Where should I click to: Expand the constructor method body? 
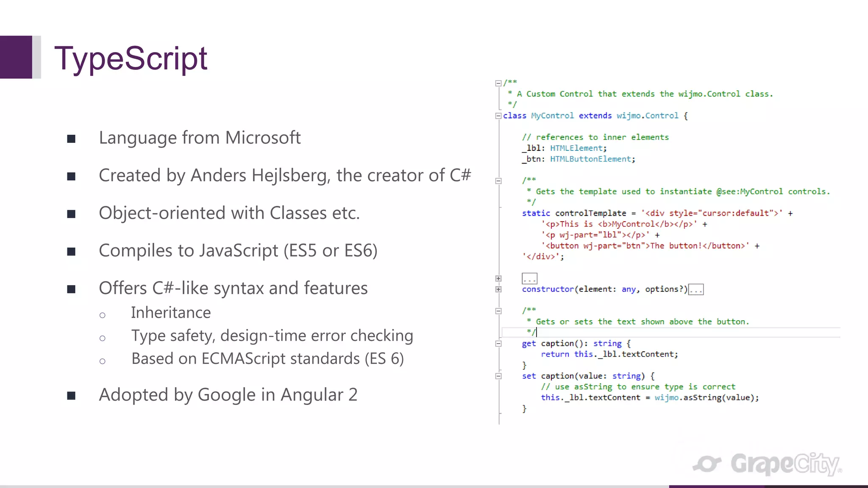point(498,289)
